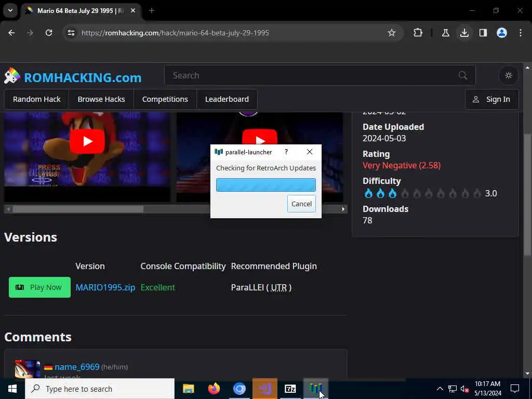
Task: Click the gallery scroll left arrow
Action: click(x=8, y=209)
